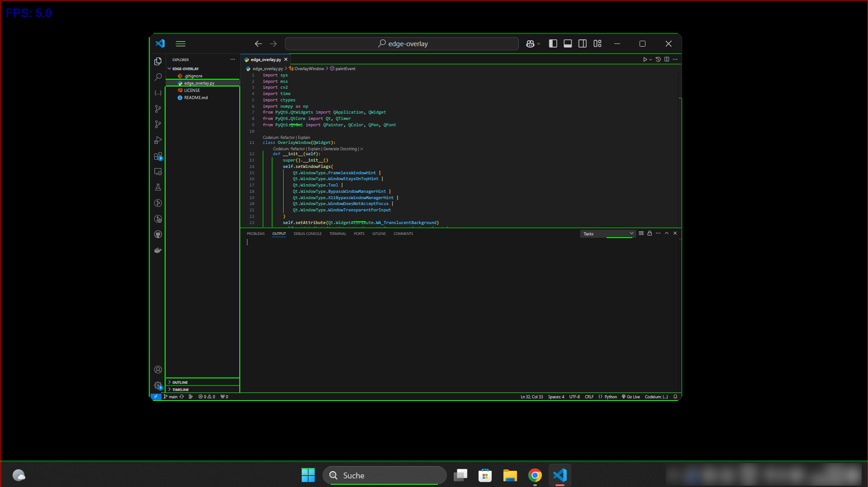Open the Testing beaker view
Screen dimensions: 868x487
tap(158, 187)
